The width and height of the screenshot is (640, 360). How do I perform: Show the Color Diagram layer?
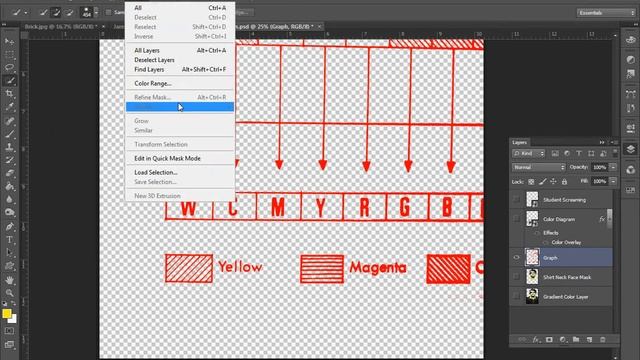(x=517, y=219)
